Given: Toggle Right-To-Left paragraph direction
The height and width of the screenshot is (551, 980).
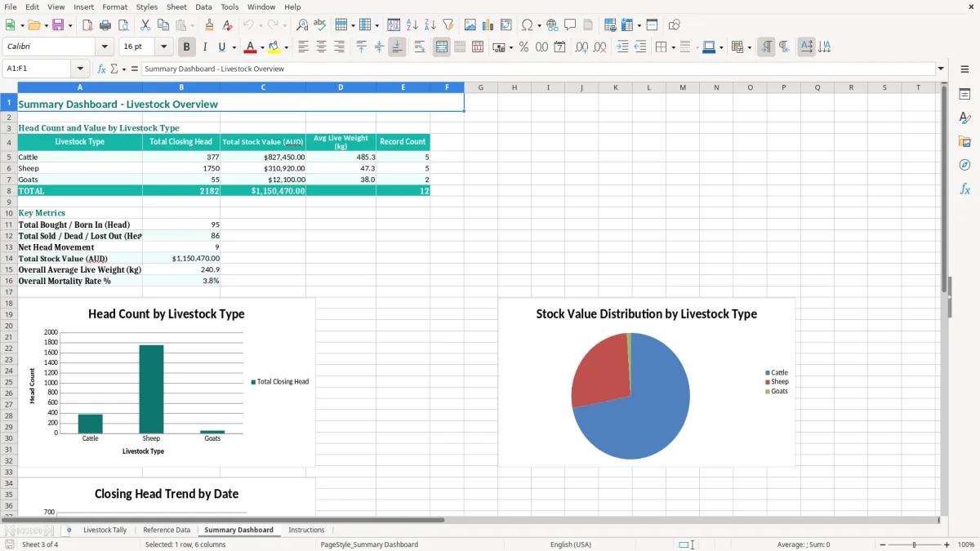Looking at the screenshot, I should (784, 47).
